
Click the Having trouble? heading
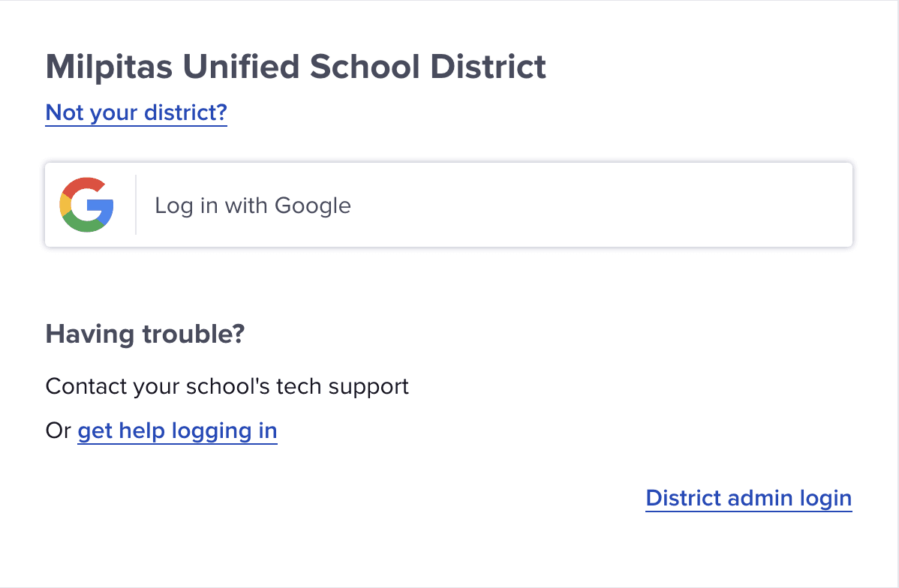pyautogui.click(x=145, y=334)
